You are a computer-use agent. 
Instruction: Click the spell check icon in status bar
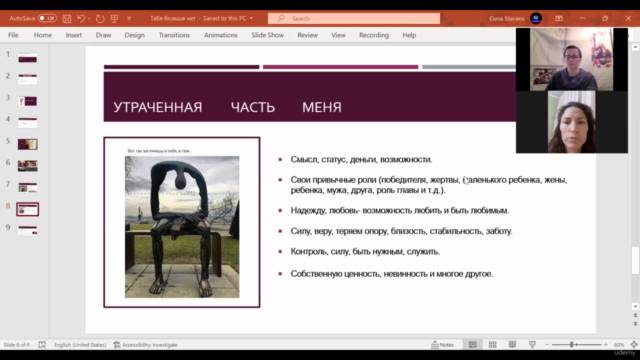click(42, 345)
